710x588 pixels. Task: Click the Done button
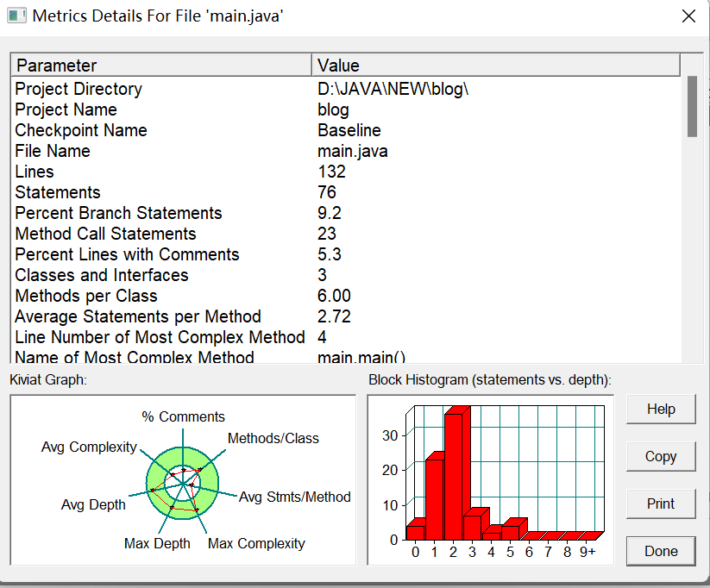[661, 551]
